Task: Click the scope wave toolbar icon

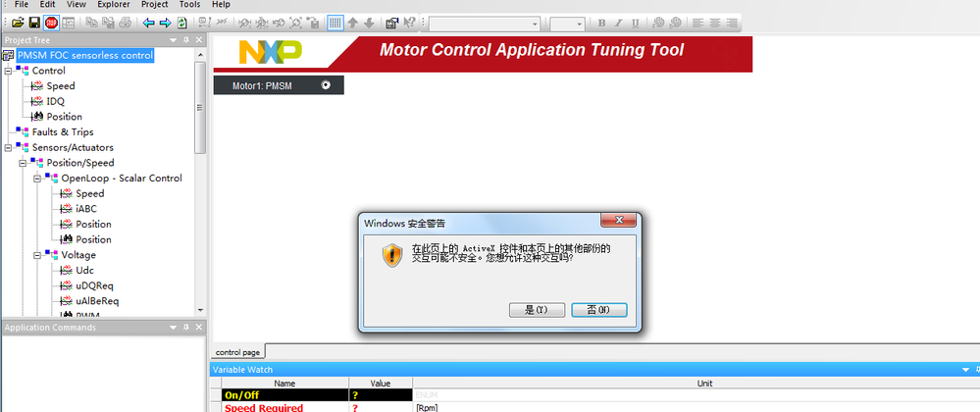Action: (221, 24)
